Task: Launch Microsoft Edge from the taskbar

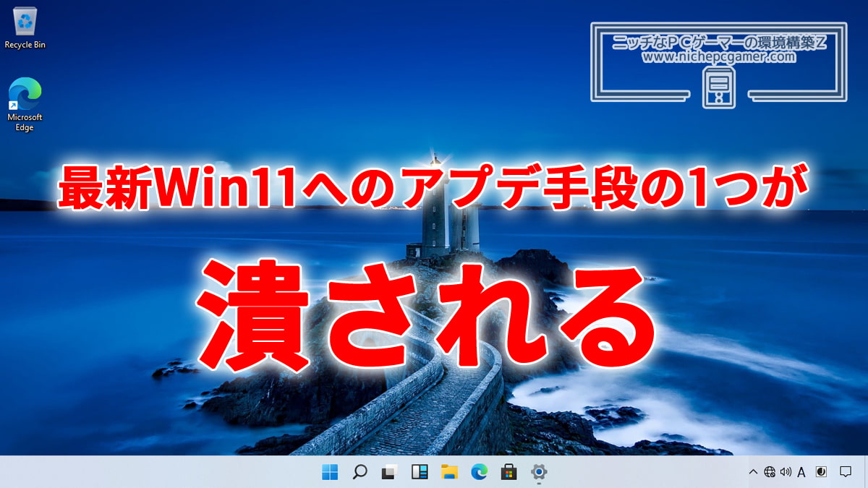Action: point(479,472)
